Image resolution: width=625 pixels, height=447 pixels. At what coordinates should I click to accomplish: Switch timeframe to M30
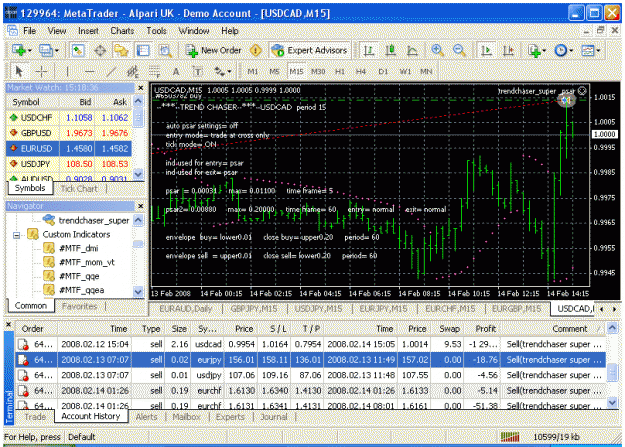pos(318,71)
